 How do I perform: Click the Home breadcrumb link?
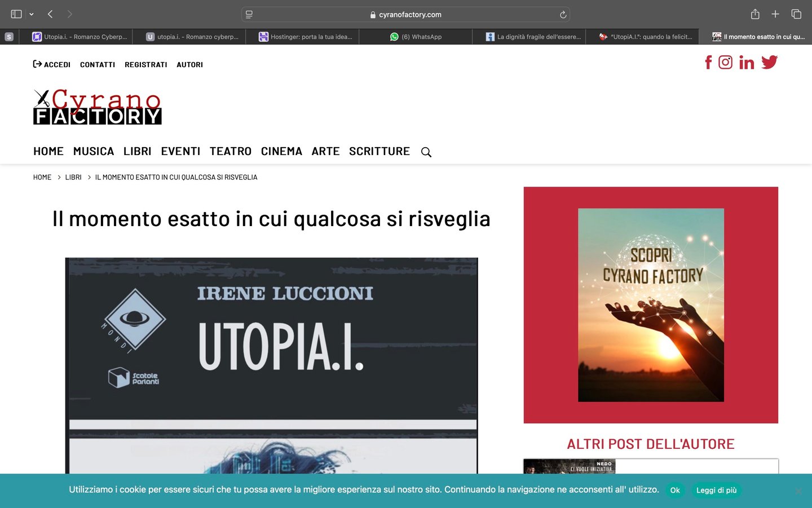click(x=42, y=177)
